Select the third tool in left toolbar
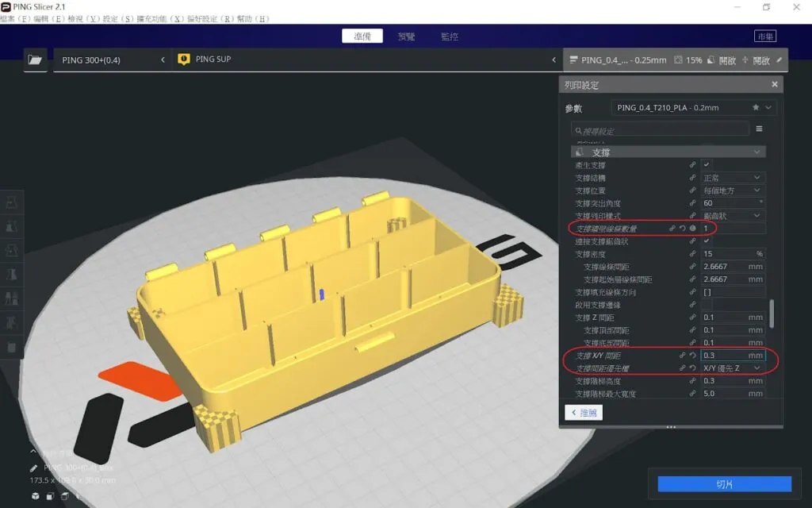 11,250
